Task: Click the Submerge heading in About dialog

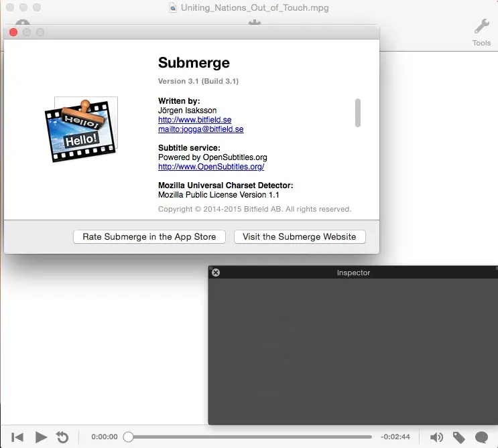Action: click(x=194, y=63)
